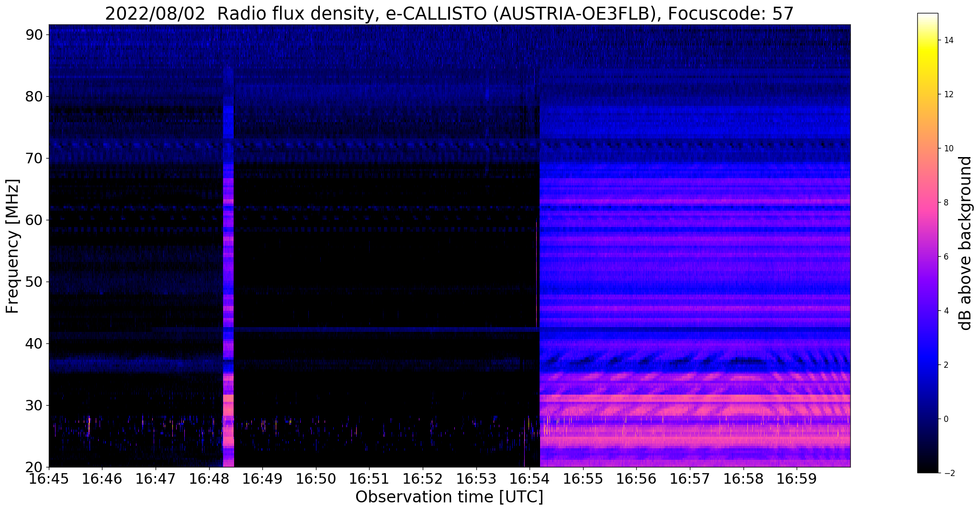Viewport: 980px width, 511px height.
Task: Click the horizontal line at 42 MHz
Action: [345, 329]
